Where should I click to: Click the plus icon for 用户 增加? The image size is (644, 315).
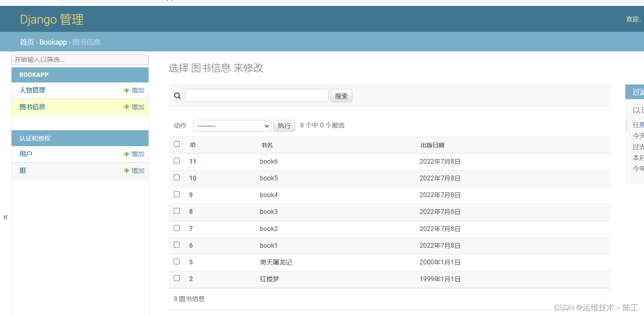pos(127,154)
